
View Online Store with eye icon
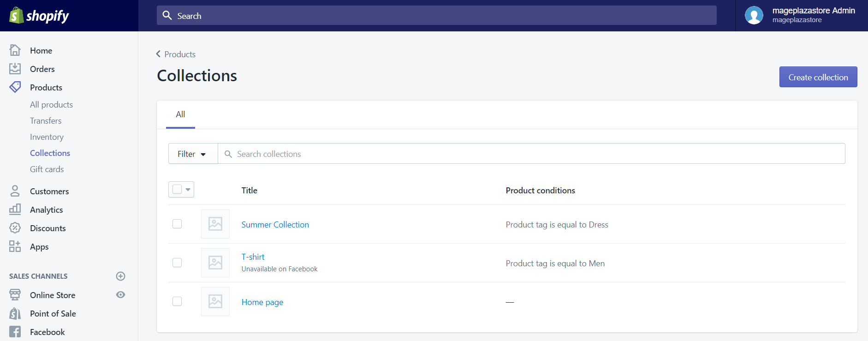click(x=120, y=294)
